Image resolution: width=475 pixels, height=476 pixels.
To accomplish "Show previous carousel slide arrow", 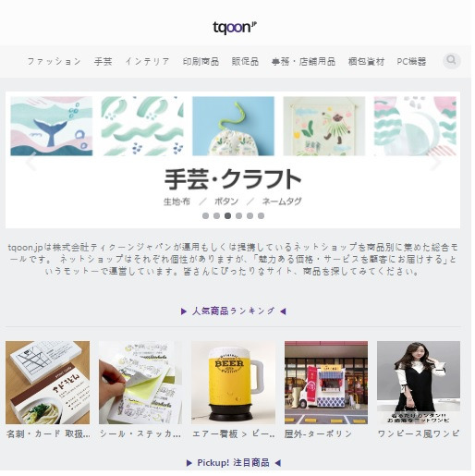I will coord(31,161).
